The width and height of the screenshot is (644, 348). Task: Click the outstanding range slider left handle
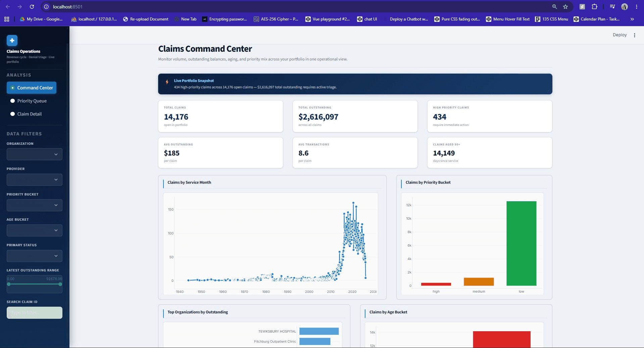point(9,284)
